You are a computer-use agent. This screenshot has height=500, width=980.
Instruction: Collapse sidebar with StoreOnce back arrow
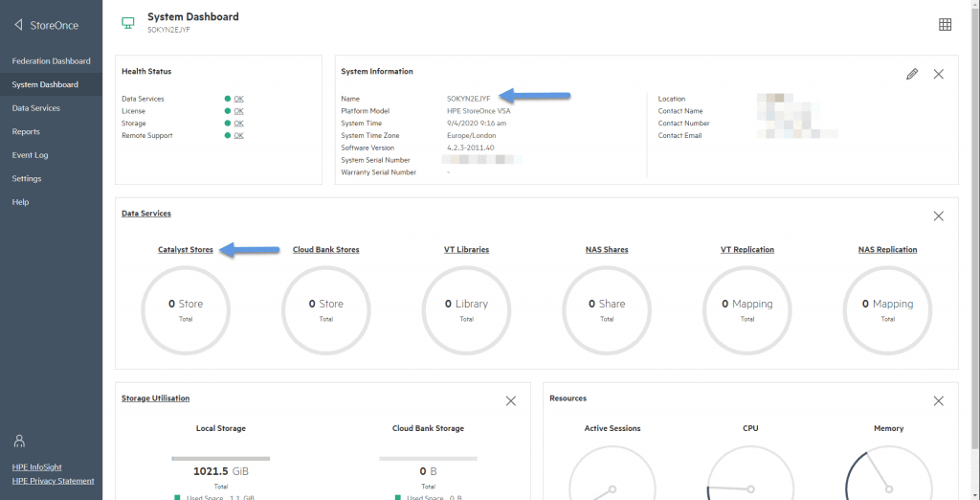[x=18, y=25]
